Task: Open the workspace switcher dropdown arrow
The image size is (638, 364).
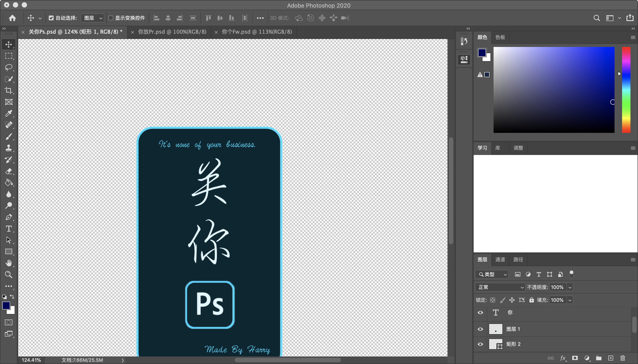Action: coord(619,18)
